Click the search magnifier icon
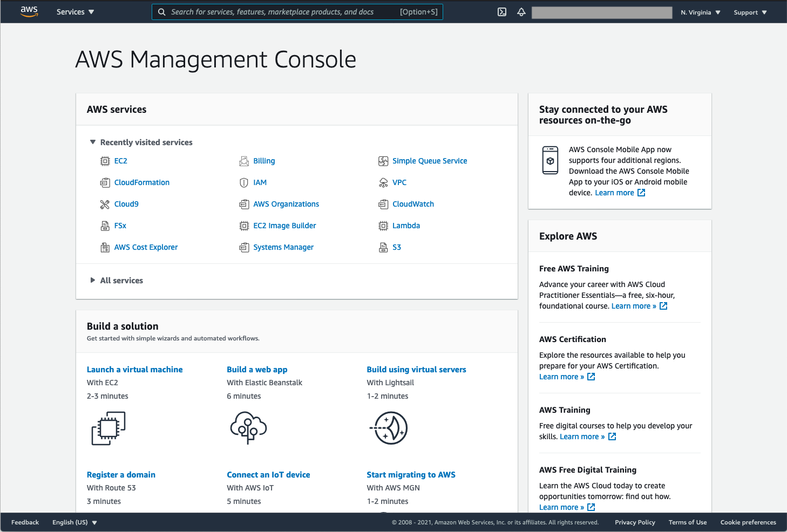The width and height of the screenshot is (787, 532). coord(161,12)
